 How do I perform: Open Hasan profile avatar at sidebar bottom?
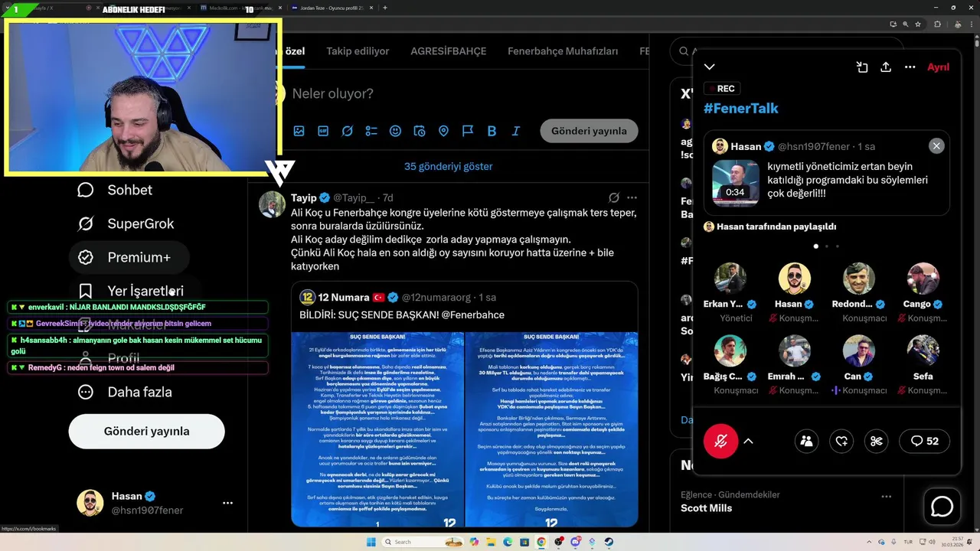pyautogui.click(x=90, y=503)
